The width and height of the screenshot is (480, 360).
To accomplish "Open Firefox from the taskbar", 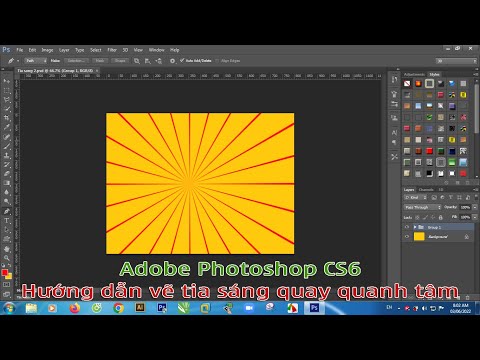I will [75, 308].
